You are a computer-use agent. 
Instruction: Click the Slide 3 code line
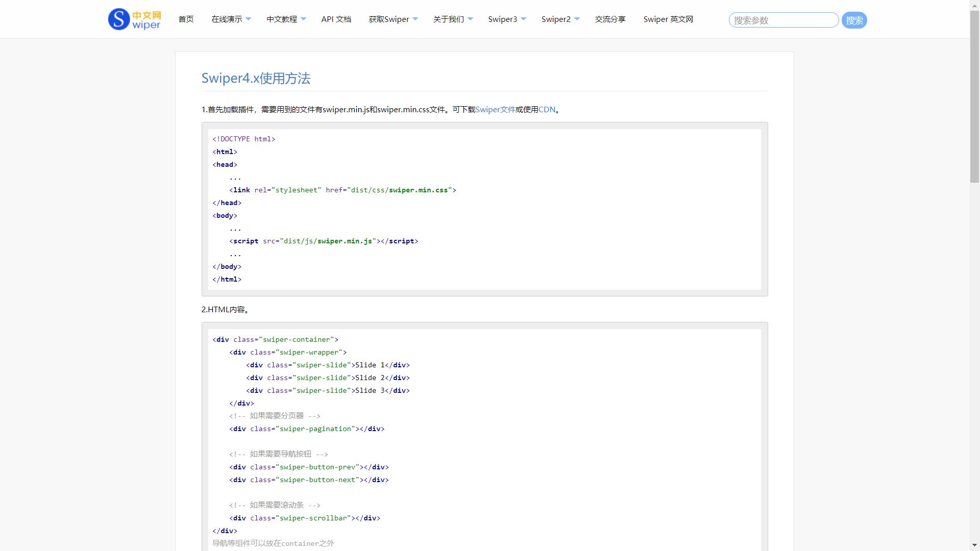click(x=328, y=390)
